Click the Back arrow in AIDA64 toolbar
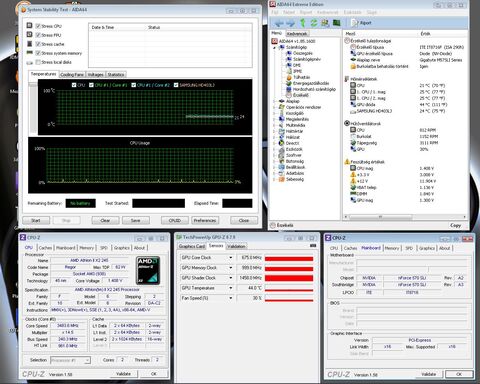Screen dimensions: 480x384 (279, 23)
